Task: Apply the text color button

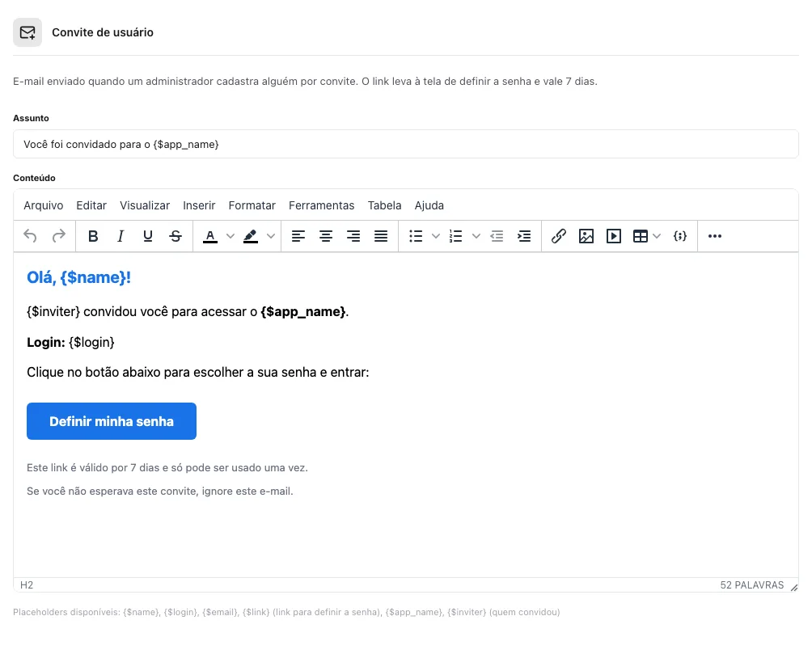Action: pyautogui.click(x=210, y=236)
